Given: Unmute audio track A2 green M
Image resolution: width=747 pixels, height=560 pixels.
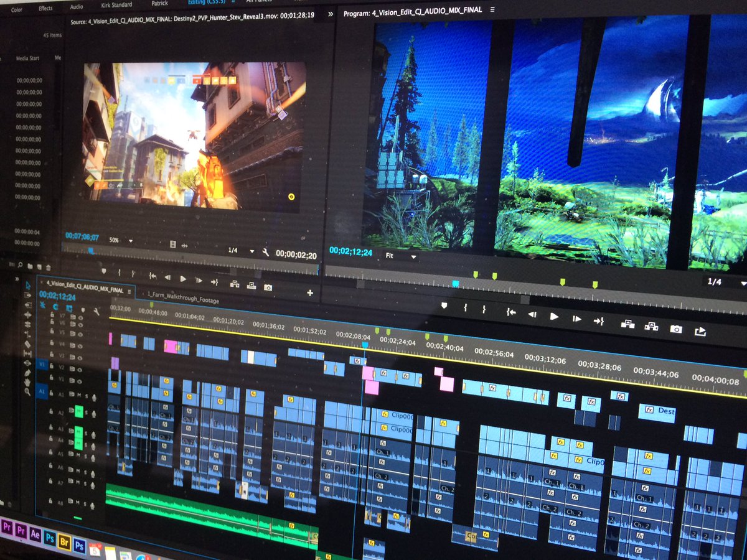Looking at the screenshot, I should [x=79, y=411].
